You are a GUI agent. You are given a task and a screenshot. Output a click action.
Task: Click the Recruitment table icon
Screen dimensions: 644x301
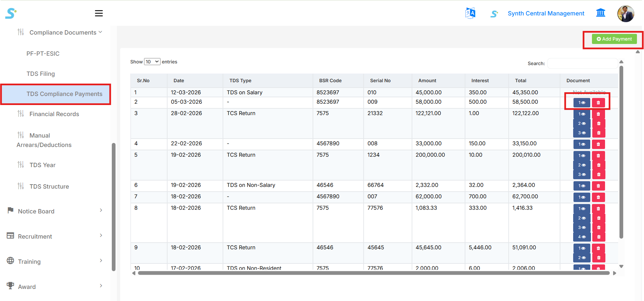[10, 236]
